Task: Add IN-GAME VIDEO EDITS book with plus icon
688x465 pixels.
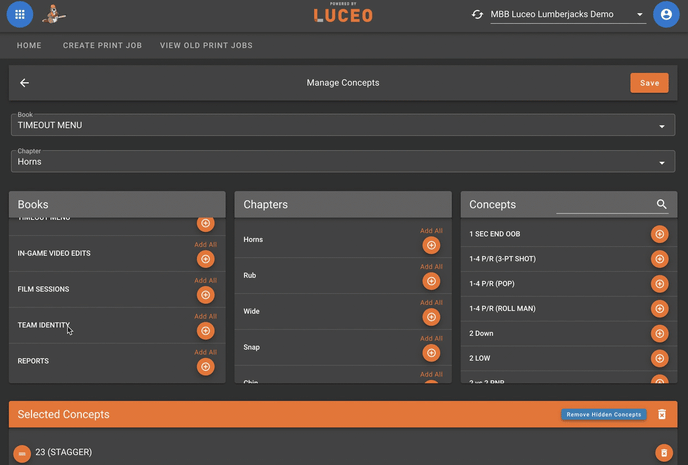Action: tap(205, 259)
